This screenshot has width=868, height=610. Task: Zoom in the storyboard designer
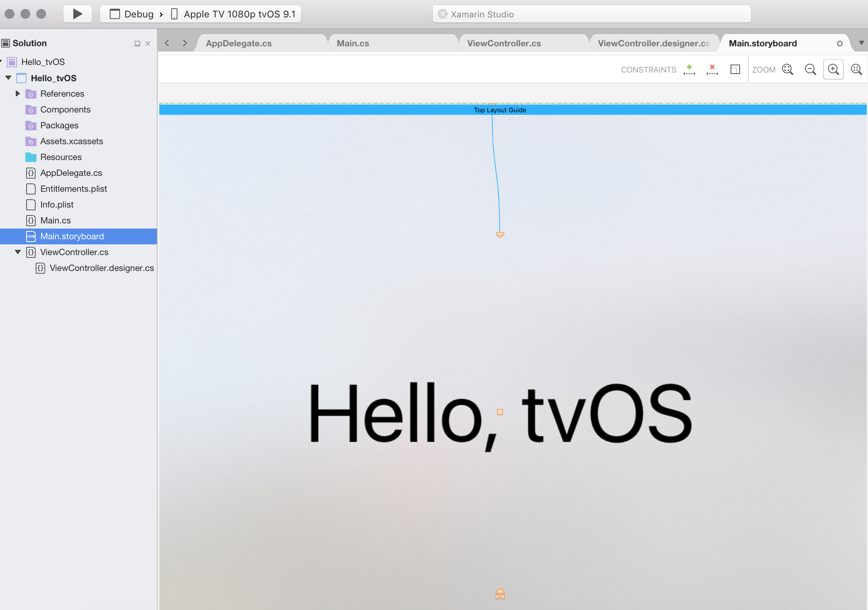[x=833, y=70]
